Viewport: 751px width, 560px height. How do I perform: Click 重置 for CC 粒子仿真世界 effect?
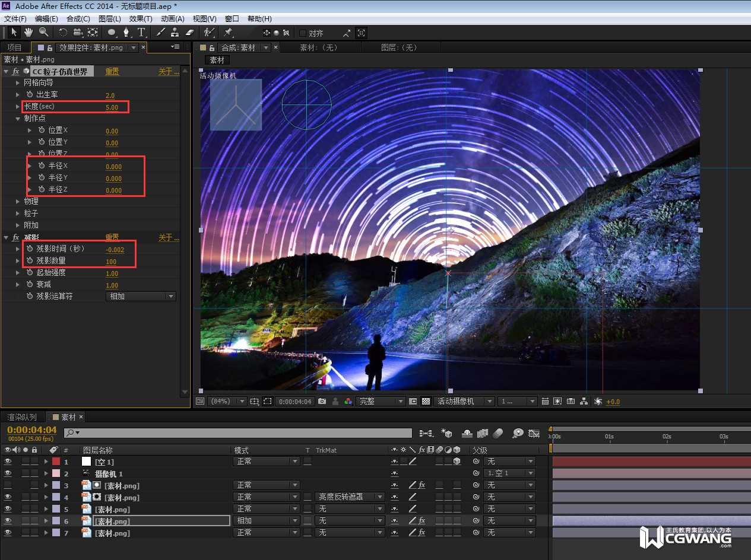(x=112, y=72)
